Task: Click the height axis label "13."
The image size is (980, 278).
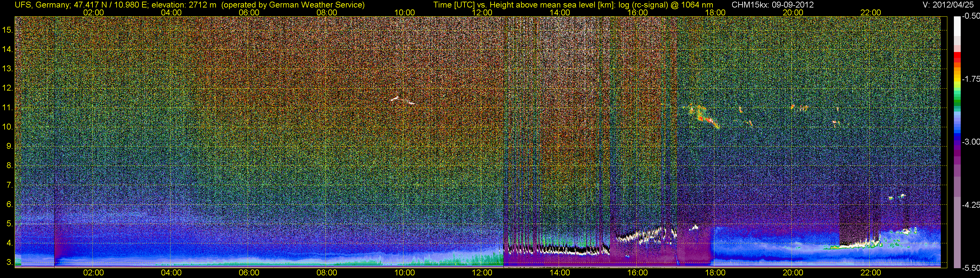Action: coord(8,69)
